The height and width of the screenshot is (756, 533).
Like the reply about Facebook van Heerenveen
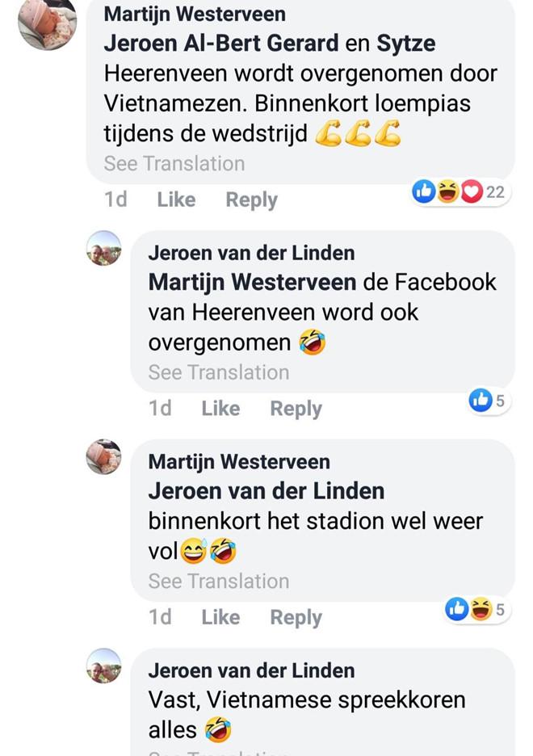[x=220, y=409]
